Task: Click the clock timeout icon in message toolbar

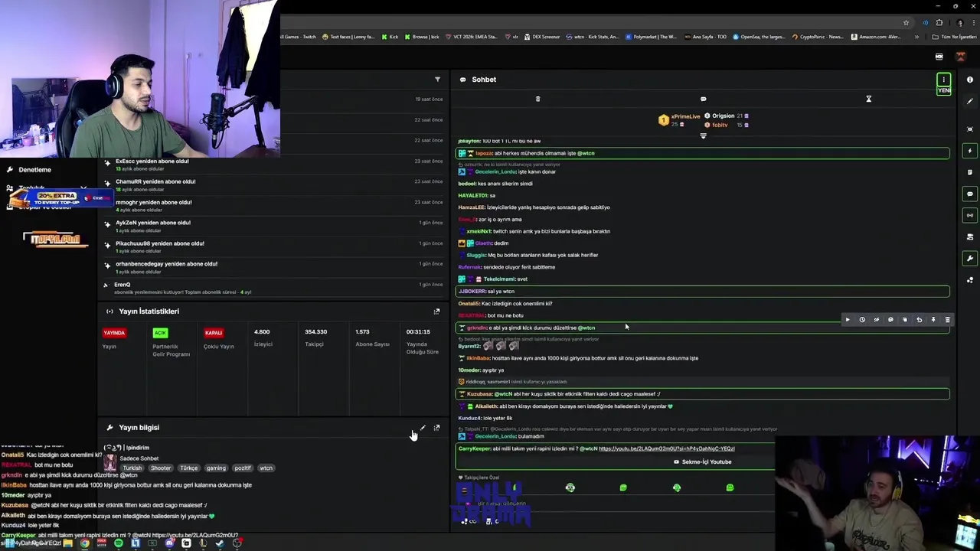Action: point(861,320)
